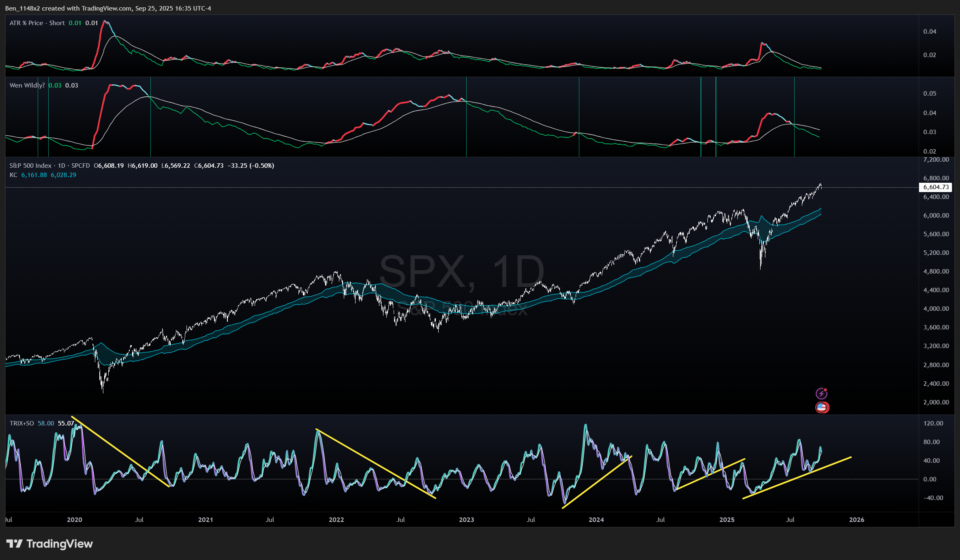Click the 120.00 level on TRIX scale
This screenshot has width=960, height=560.
tap(933, 423)
